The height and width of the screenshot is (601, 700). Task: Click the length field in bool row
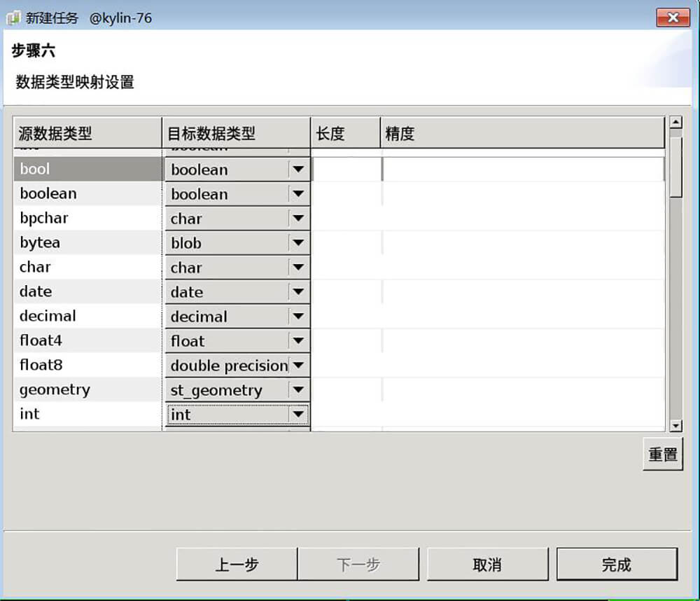click(x=346, y=170)
